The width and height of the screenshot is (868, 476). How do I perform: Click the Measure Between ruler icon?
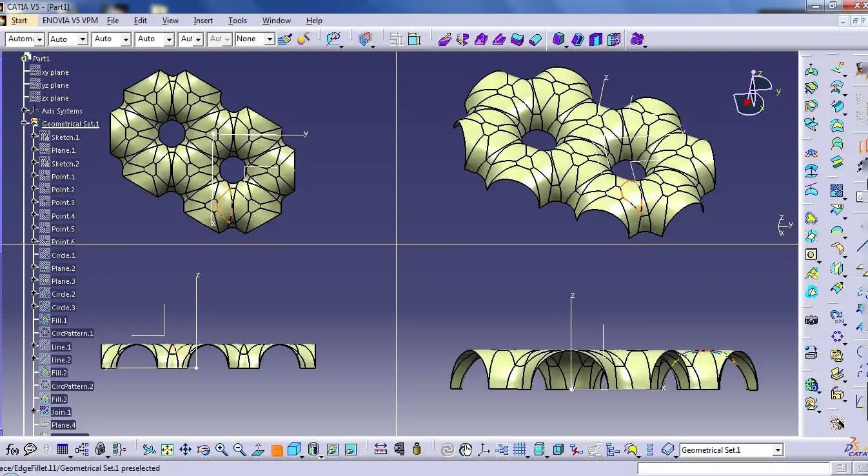[380, 449]
